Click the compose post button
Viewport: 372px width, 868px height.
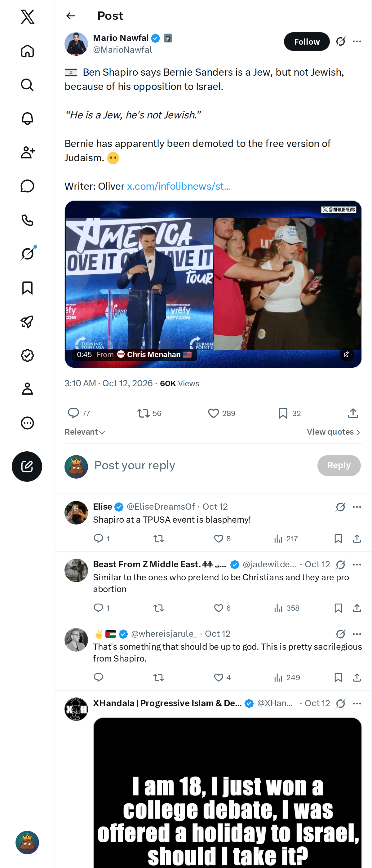[x=27, y=466]
